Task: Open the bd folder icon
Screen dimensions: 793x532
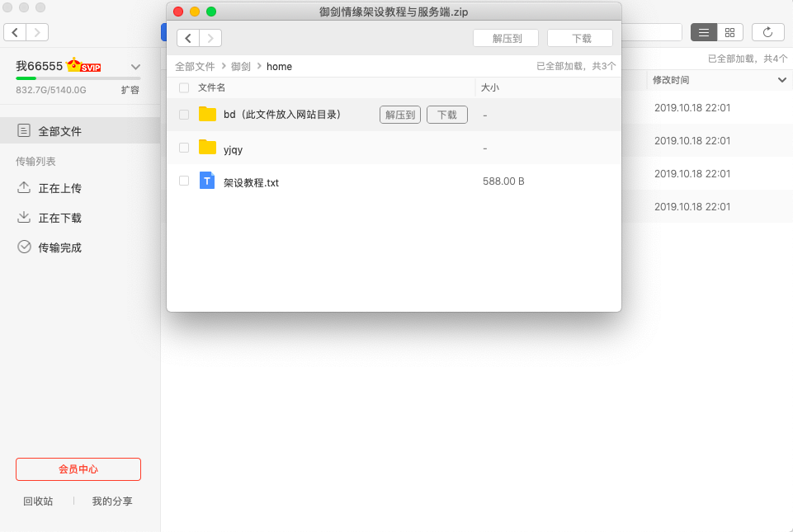Action: click(207, 115)
